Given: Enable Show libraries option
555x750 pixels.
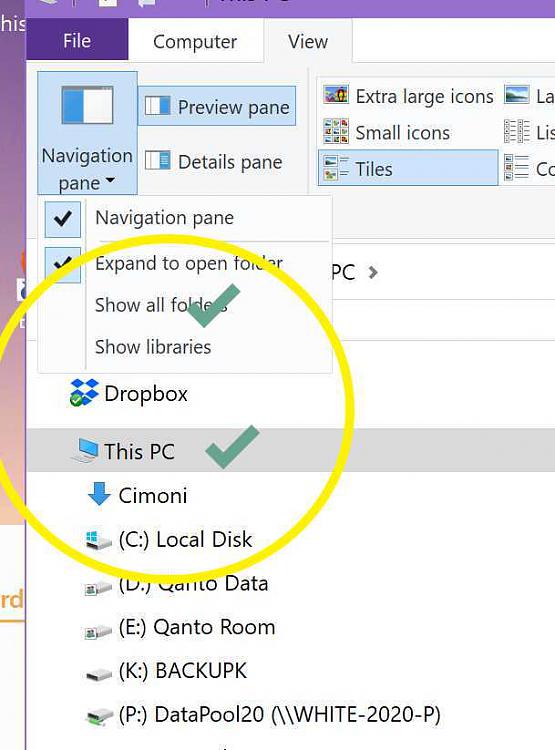Looking at the screenshot, I should 153,347.
